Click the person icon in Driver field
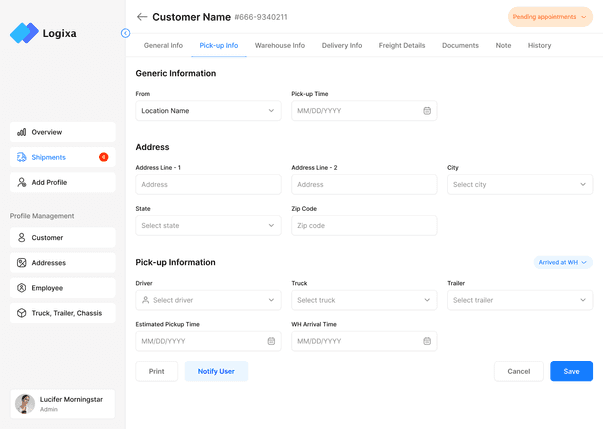The width and height of the screenshot is (603, 429). (x=145, y=300)
